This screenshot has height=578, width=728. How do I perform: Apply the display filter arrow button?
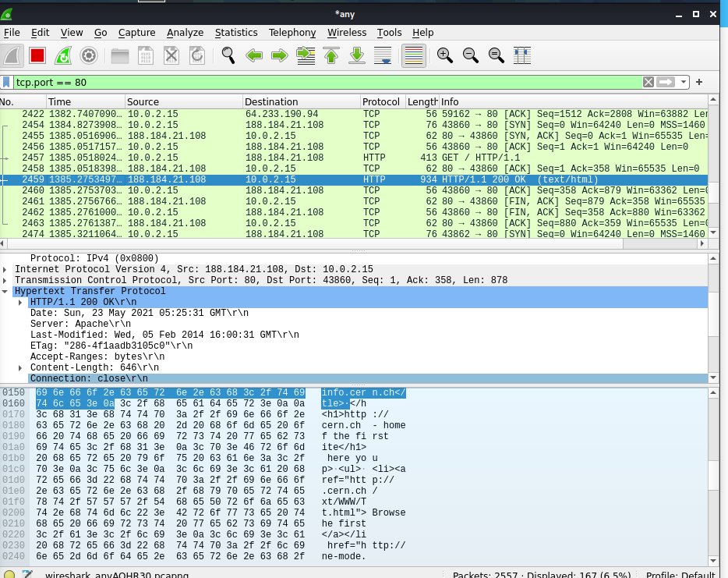(x=665, y=82)
